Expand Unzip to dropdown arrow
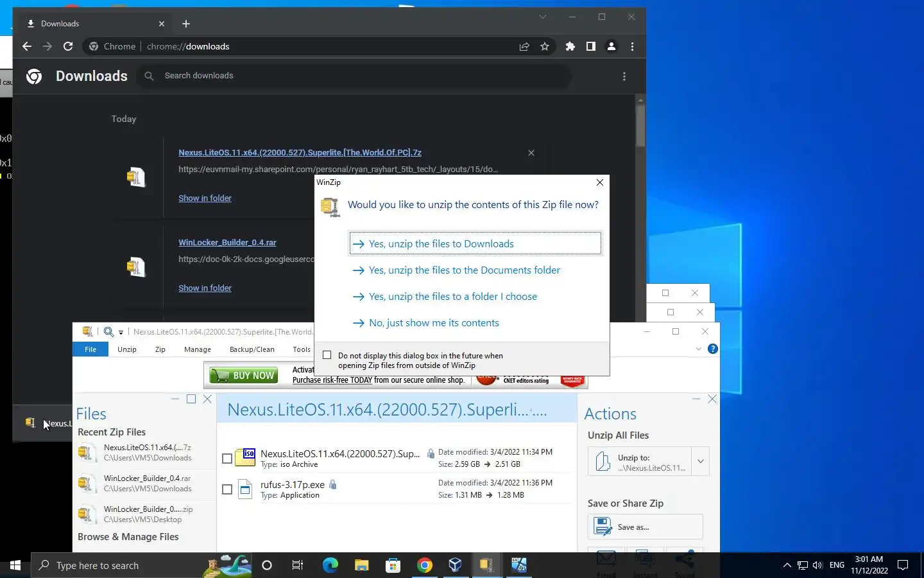This screenshot has width=924, height=578. pos(700,461)
